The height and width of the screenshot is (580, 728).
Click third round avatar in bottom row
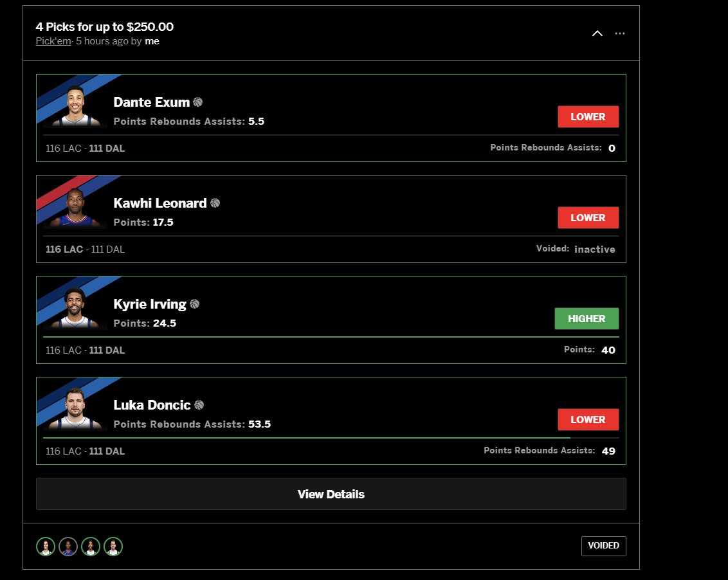coord(91,546)
